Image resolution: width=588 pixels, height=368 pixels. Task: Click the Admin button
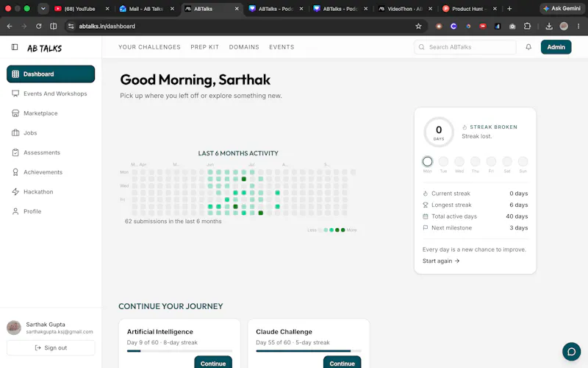coord(556,47)
